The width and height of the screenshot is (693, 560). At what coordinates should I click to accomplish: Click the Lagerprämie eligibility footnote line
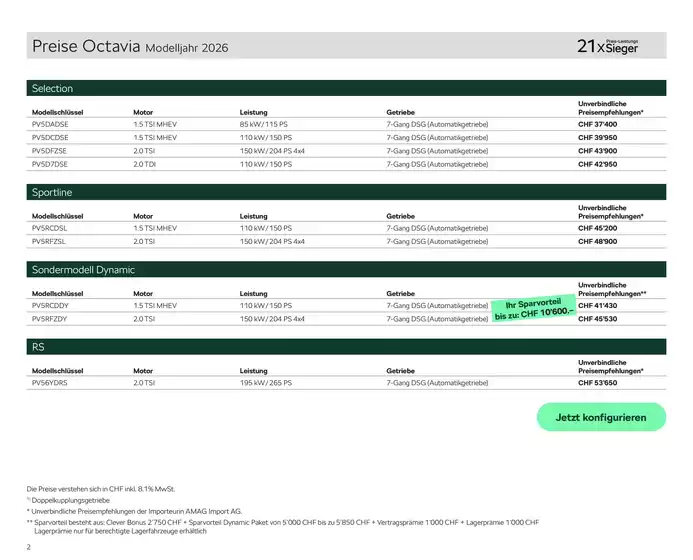pos(120,531)
